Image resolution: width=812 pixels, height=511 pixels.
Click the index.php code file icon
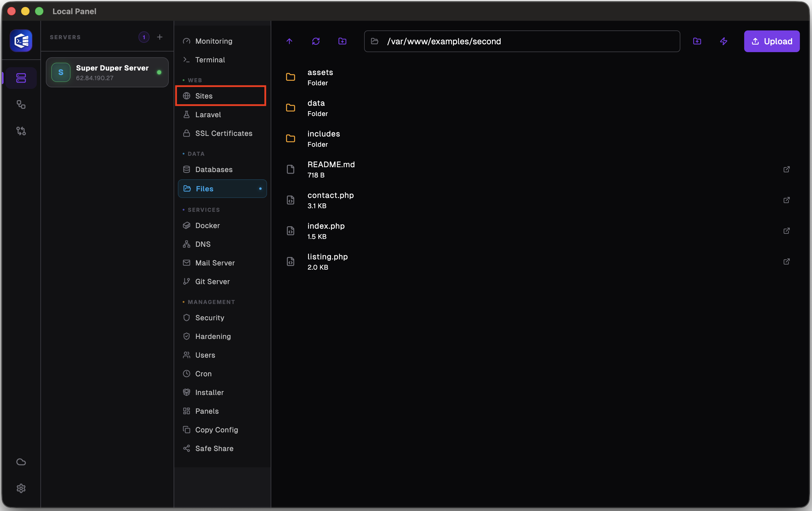[290, 231]
